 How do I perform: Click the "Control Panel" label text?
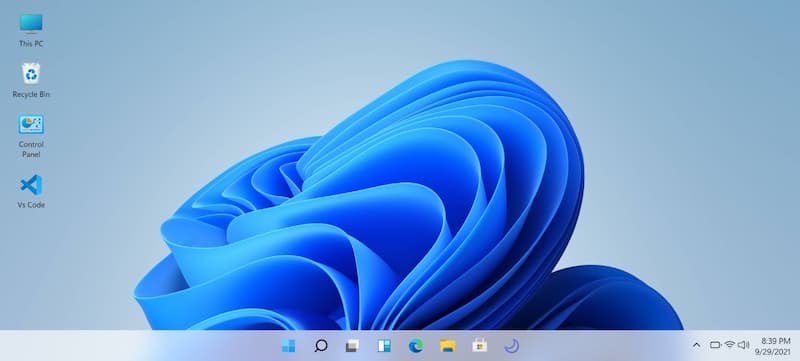point(31,149)
